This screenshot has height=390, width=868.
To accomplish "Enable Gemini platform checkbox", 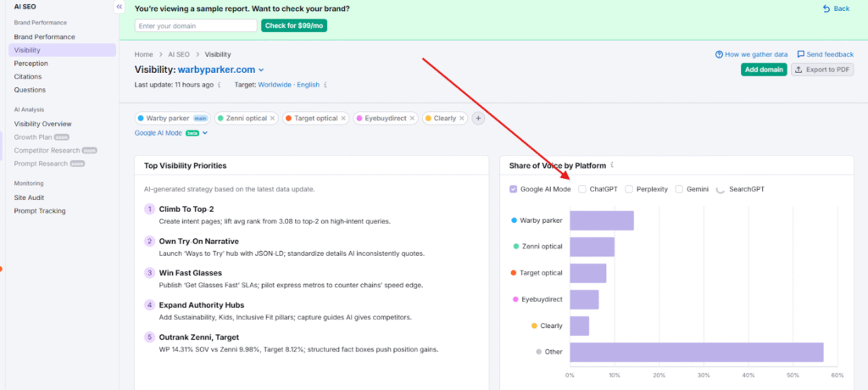I will [679, 189].
